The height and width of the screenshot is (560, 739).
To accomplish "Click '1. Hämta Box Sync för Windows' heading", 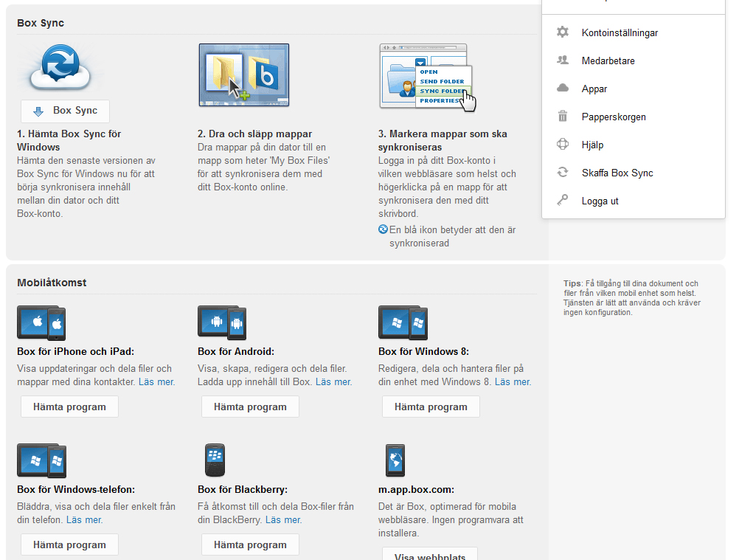I will (x=69, y=140).
